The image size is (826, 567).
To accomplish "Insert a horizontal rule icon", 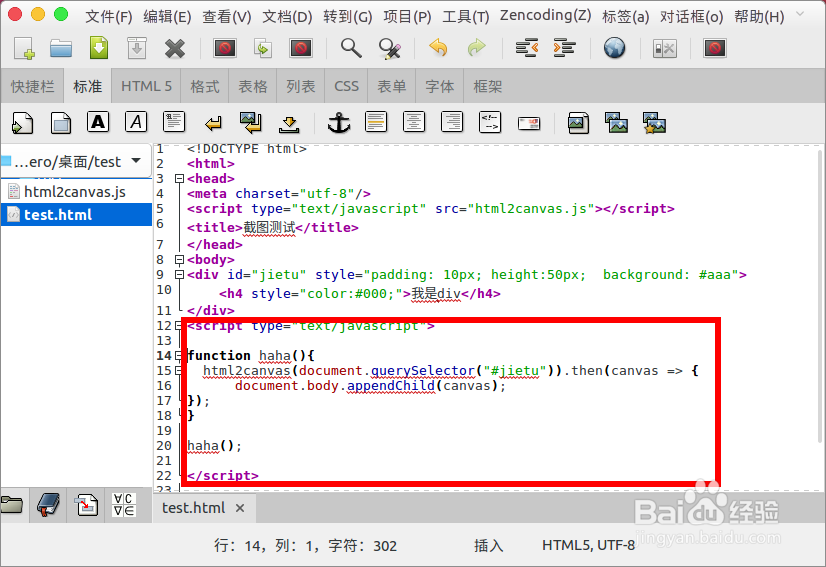I will pyautogui.click(x=376, y=122).
